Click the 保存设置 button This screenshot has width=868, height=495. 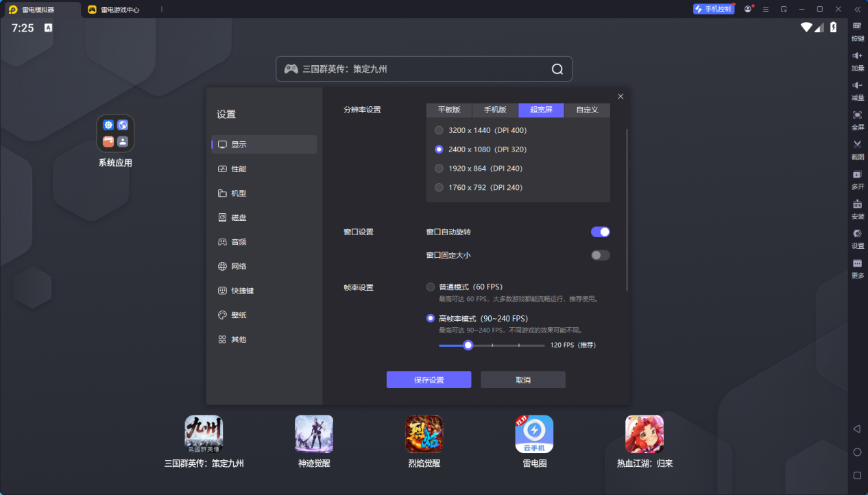[x=429, y=379]
